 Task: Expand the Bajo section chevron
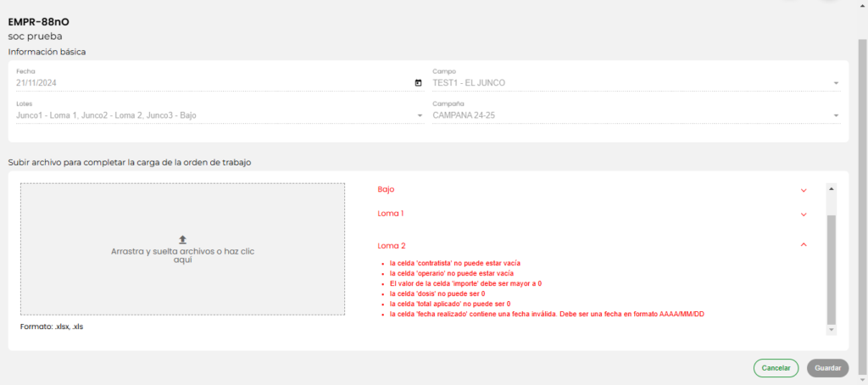coord(803,190)
